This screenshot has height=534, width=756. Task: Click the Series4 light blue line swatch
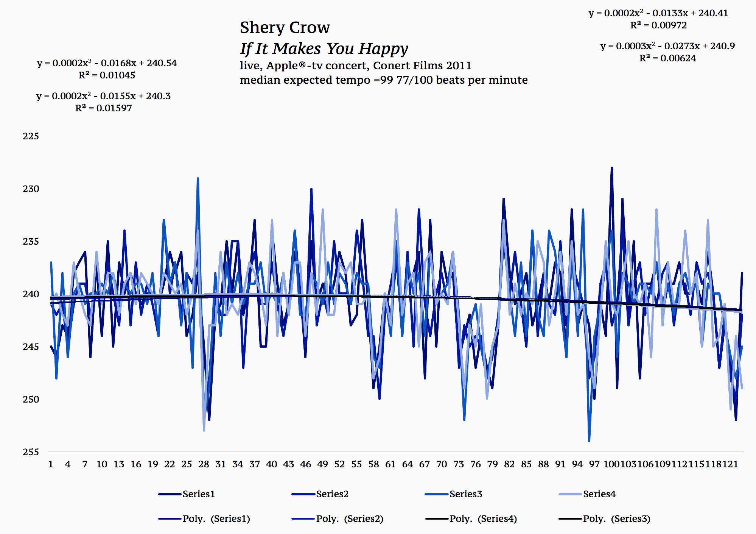[570, 494]
